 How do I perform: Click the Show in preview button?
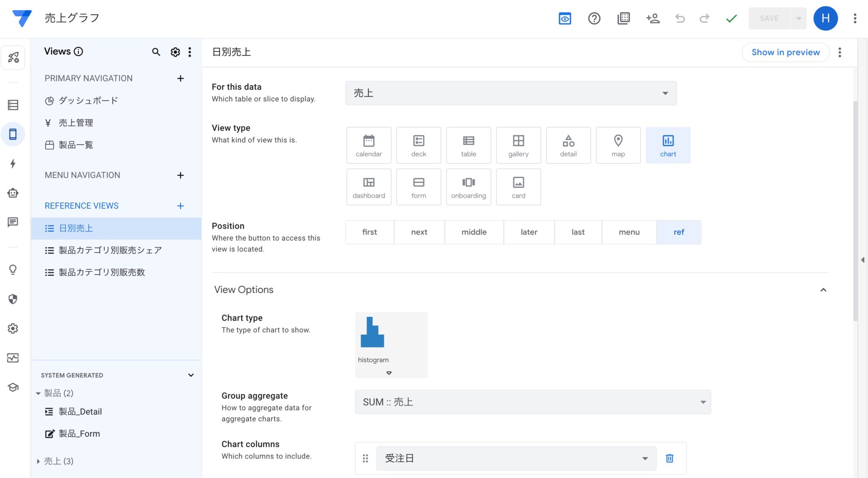coord(785,52)
